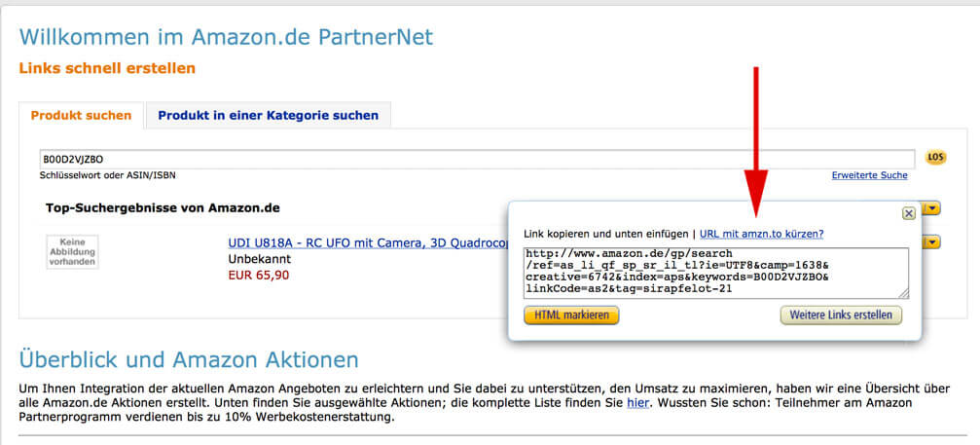Click the 'hier' link in the Aktionen paragraph
Screen dimensions: 980x445
636,402
